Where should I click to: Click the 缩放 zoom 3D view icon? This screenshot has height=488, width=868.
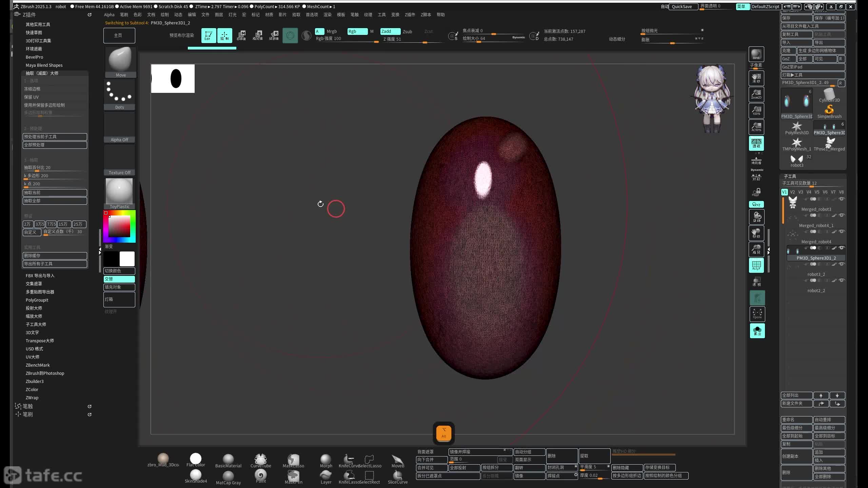pos(756,249)
